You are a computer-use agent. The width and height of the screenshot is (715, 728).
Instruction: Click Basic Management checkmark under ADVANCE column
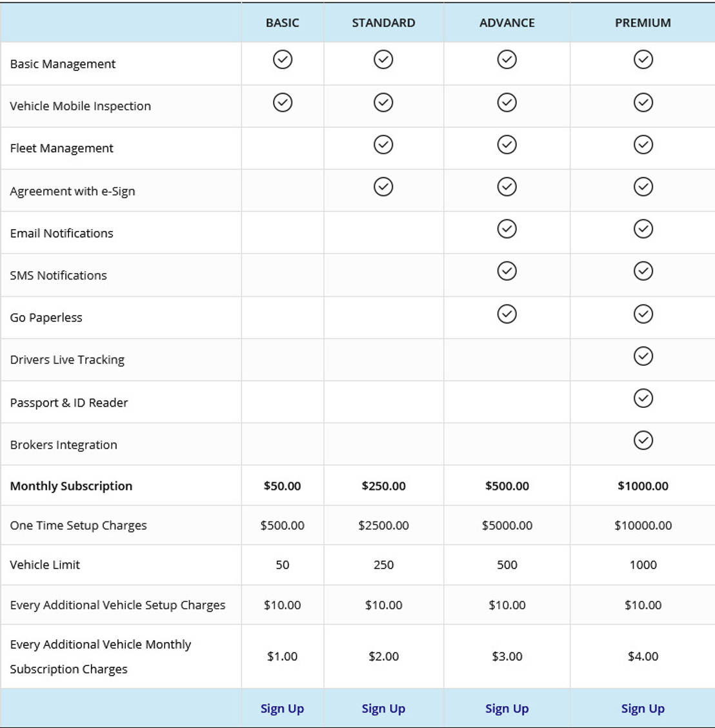click(507, 59)
